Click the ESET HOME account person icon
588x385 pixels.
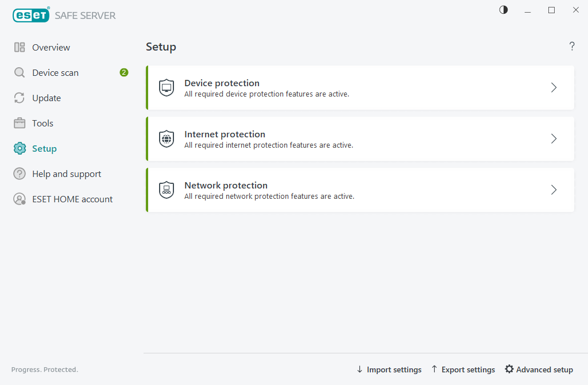[20, 199]
